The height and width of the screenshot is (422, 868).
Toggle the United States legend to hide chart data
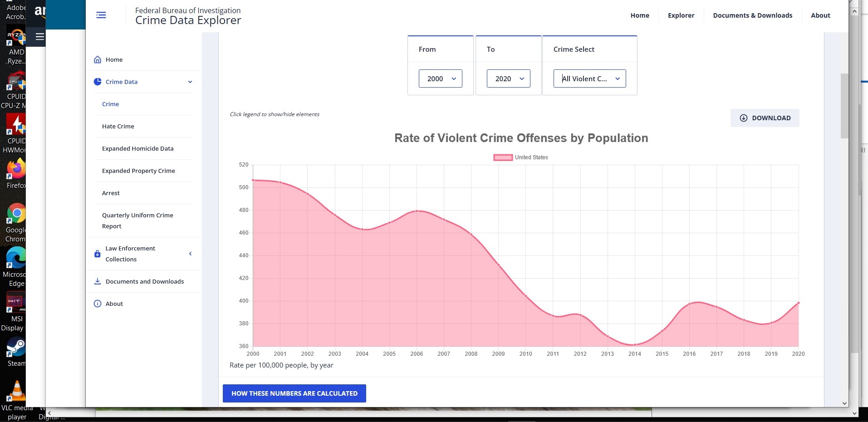tap(520, 157)
